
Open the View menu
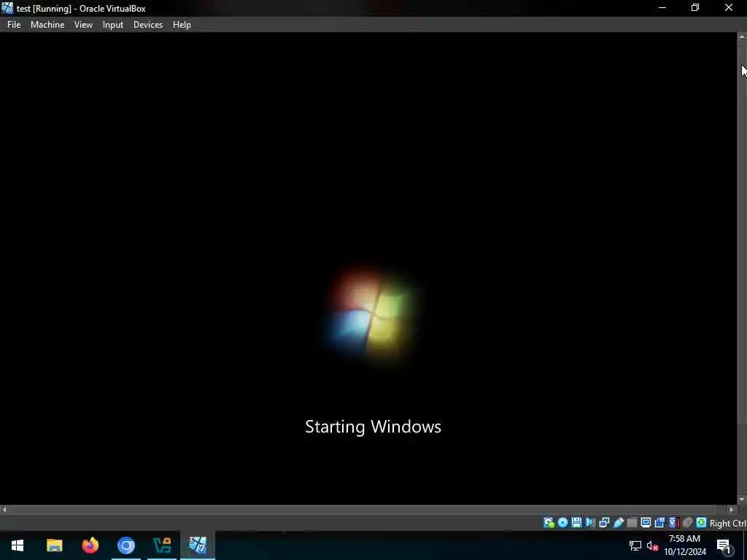[x=83, y=25]
